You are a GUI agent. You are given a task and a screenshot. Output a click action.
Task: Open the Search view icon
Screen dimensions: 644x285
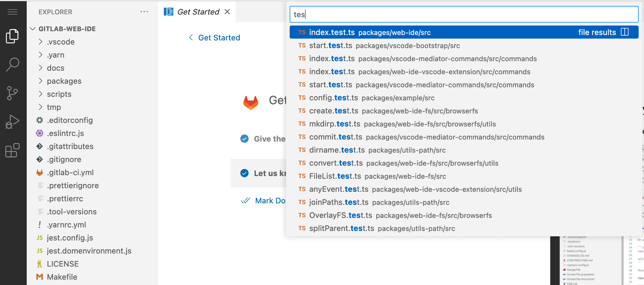12,64
